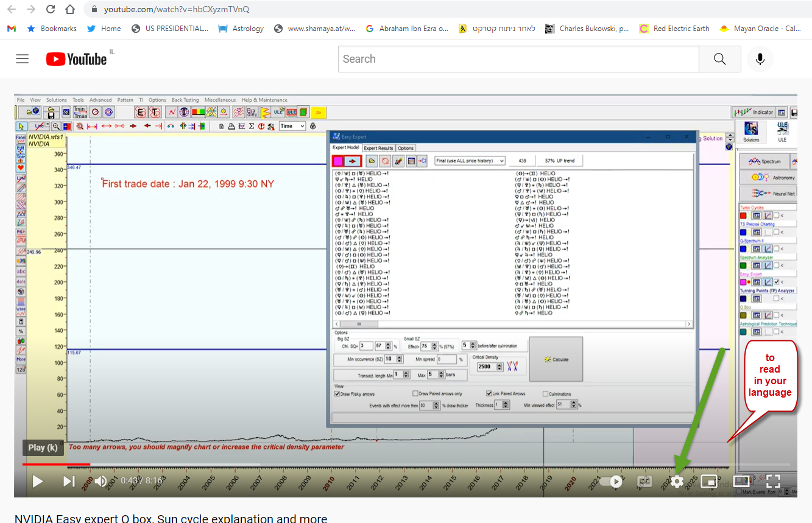Click the Tmin Tmax toolbar icon
Screen dimensions: 812x523
[80, 112]
